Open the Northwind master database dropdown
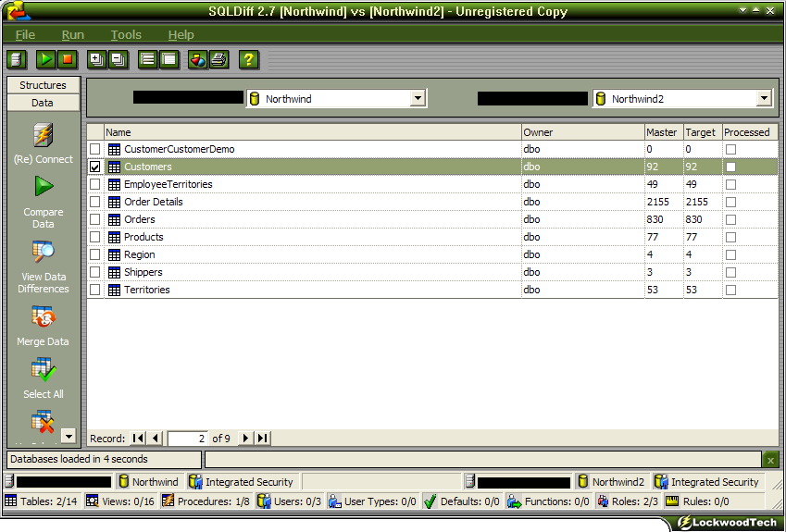 418,99
